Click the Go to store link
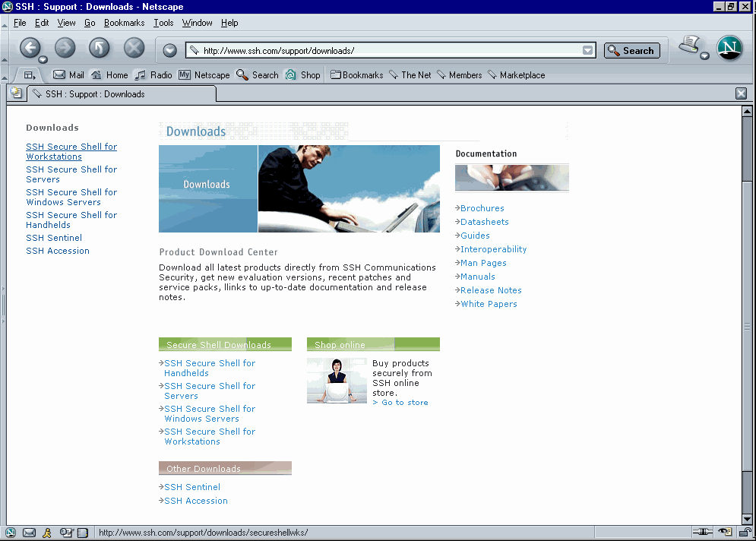The width and height of the screenshot is (756, 541). click(404, 403)
